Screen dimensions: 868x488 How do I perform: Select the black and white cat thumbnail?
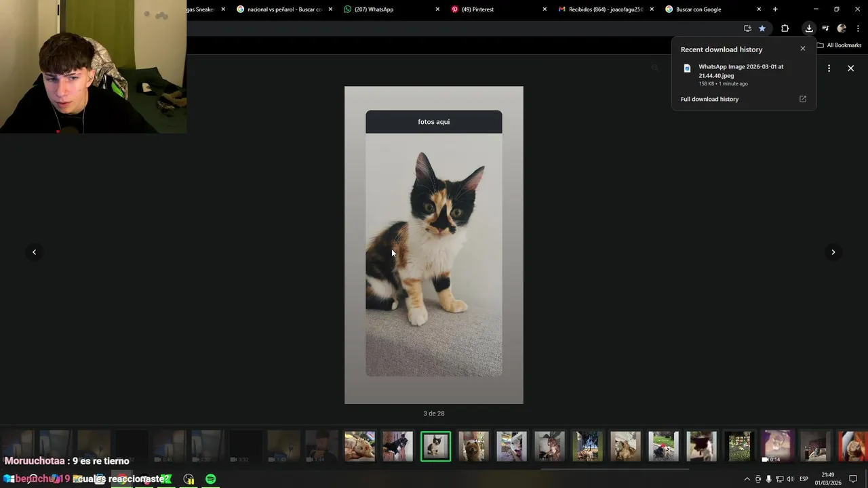pyautogui.click(x=397, y=447)
